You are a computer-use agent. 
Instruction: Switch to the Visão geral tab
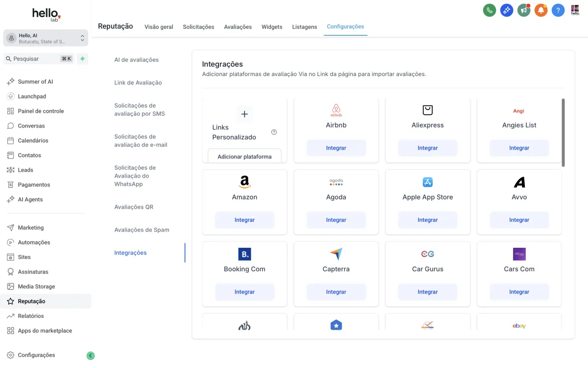pos(159,27)
